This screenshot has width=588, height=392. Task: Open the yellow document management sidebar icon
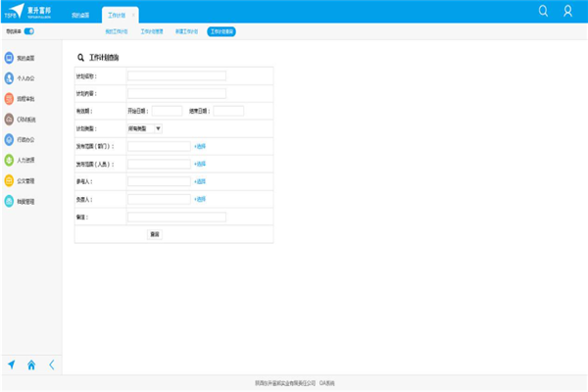[x=9, y=180]
